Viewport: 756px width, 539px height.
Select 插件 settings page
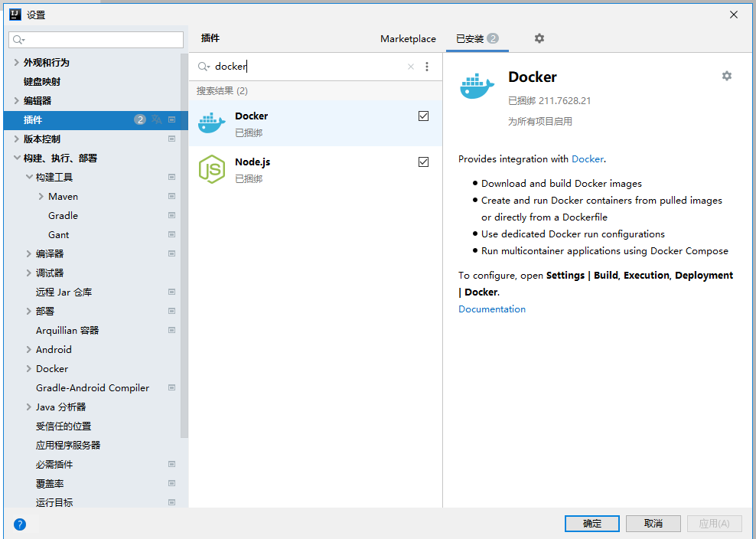(x=96, y=119)
